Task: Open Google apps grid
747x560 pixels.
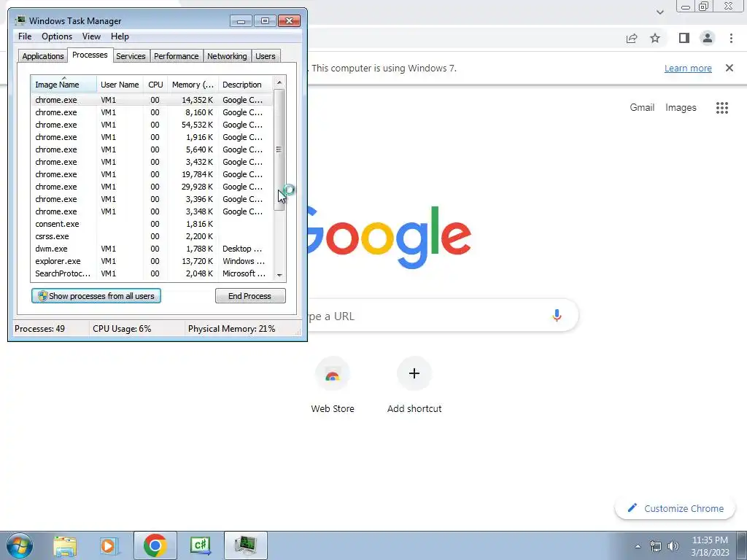Action: point(722,108)
